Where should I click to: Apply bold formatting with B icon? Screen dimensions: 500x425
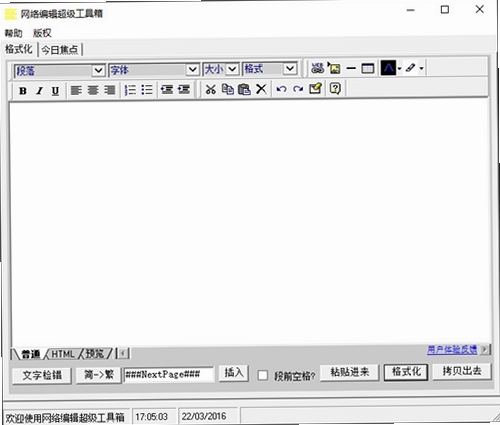23,90
